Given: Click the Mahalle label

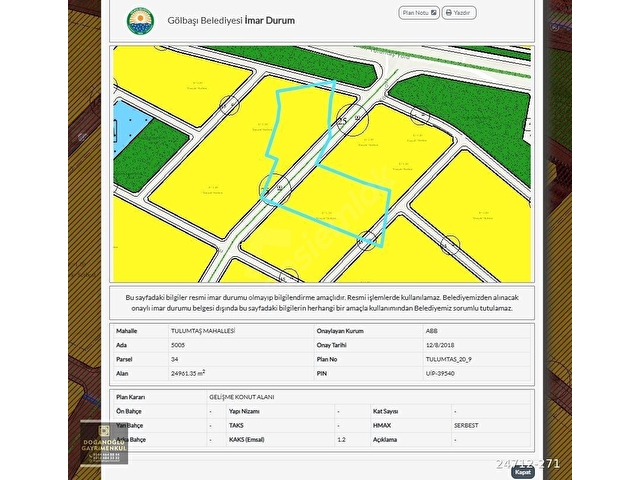Looking at the screenshot, I should 127,331.
